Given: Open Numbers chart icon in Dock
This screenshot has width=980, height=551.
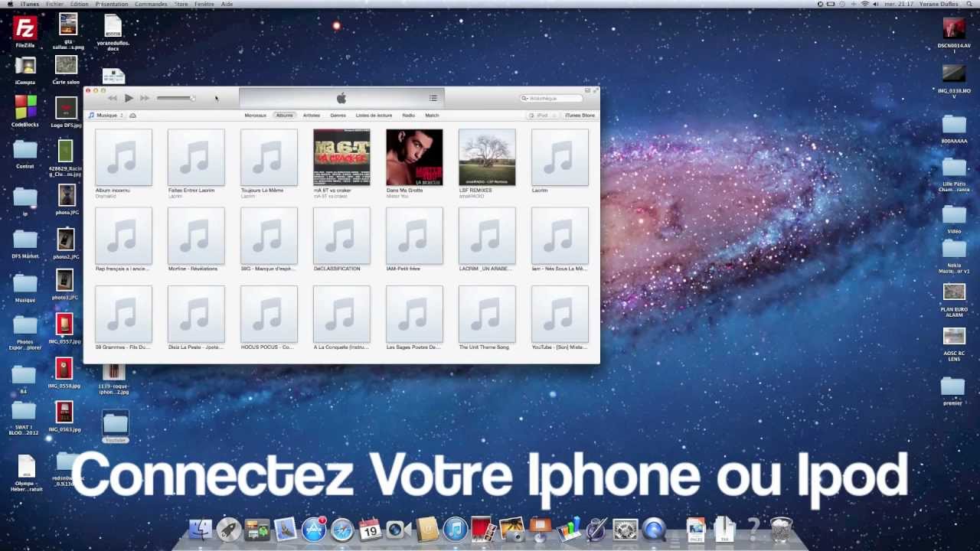Looking at the screenshot, I should click(x=568, y=530).
